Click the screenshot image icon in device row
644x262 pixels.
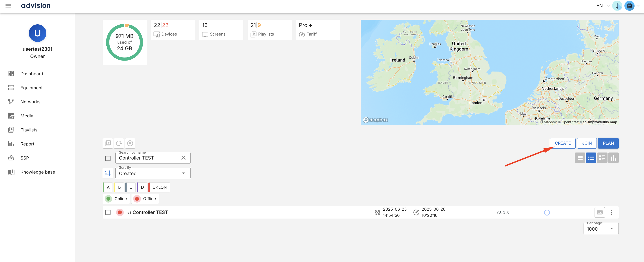pyautogui.click(x=600, y=213)
